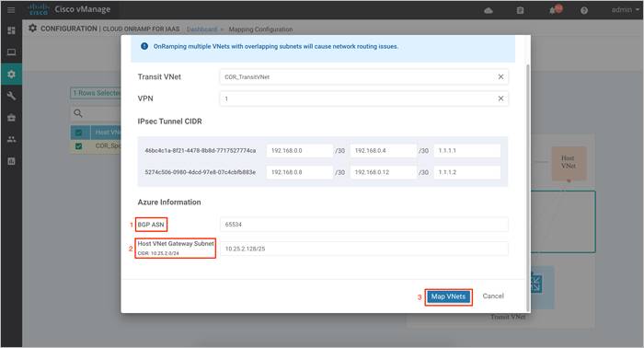This screenshot has height=348, width=644.
Task: Click the cloud icon in top bar
Action: 489,10
